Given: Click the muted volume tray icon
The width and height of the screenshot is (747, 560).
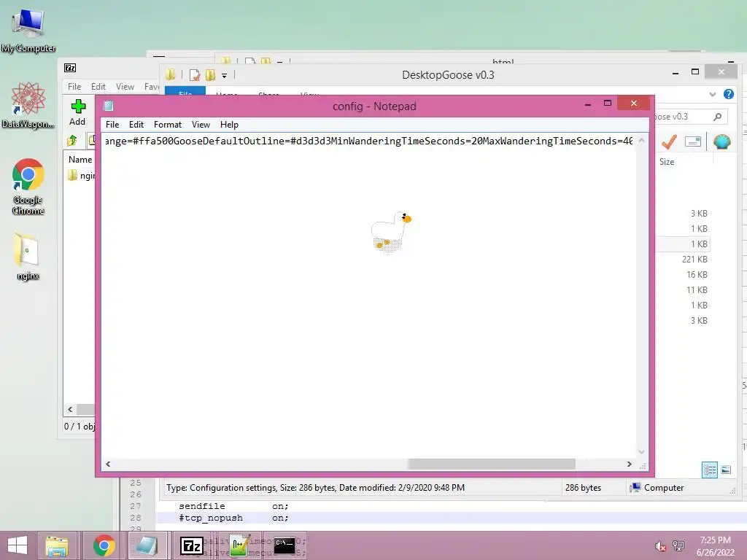Looking at the screenshot, I should click(x=660, y=547).
